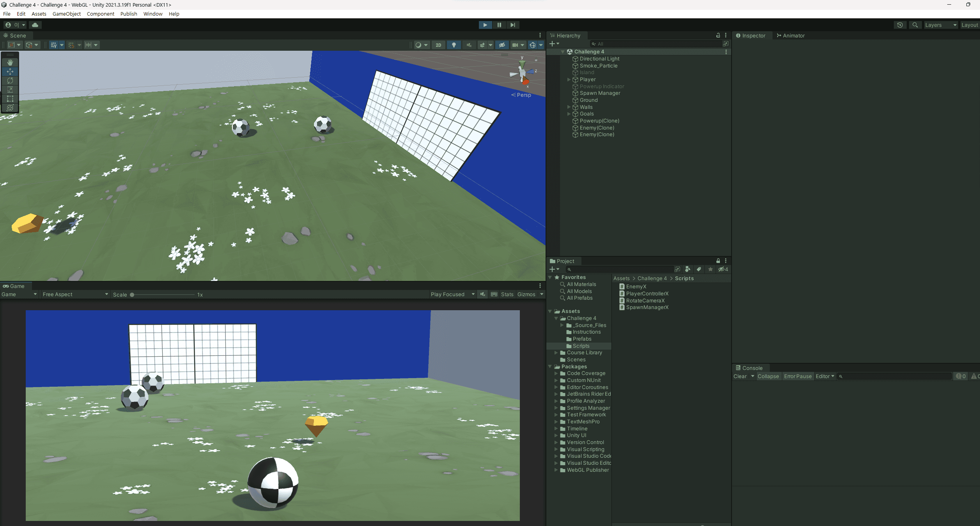Toggle Stats overlay in Game view
This screenshot has width=980, height=526.
[507, 295]
